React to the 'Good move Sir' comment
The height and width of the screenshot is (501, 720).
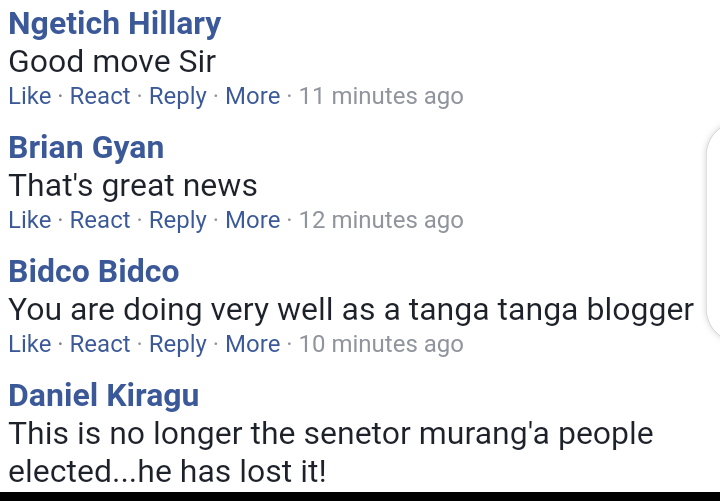coord(100,96)
